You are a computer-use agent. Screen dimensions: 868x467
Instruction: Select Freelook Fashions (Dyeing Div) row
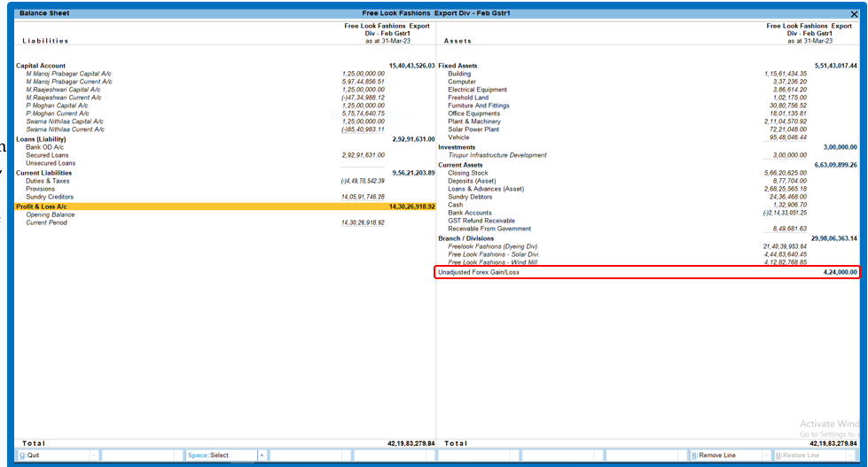point(493,246)
